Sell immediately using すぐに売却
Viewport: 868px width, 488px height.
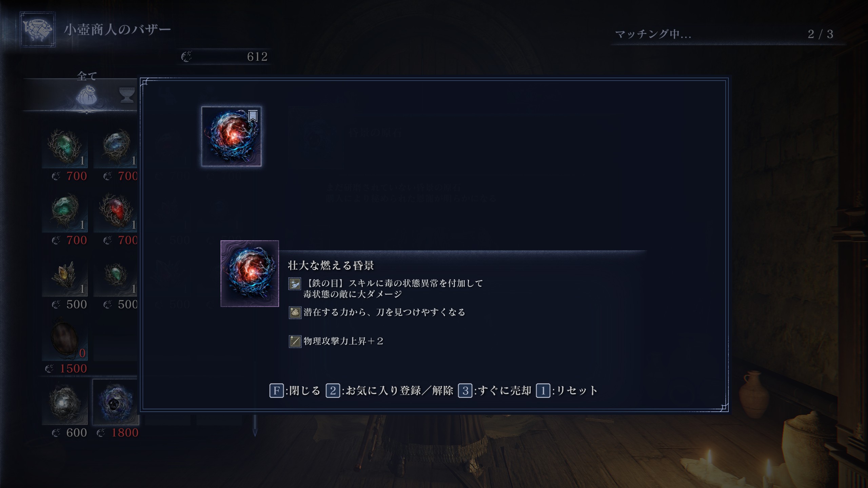494,391
